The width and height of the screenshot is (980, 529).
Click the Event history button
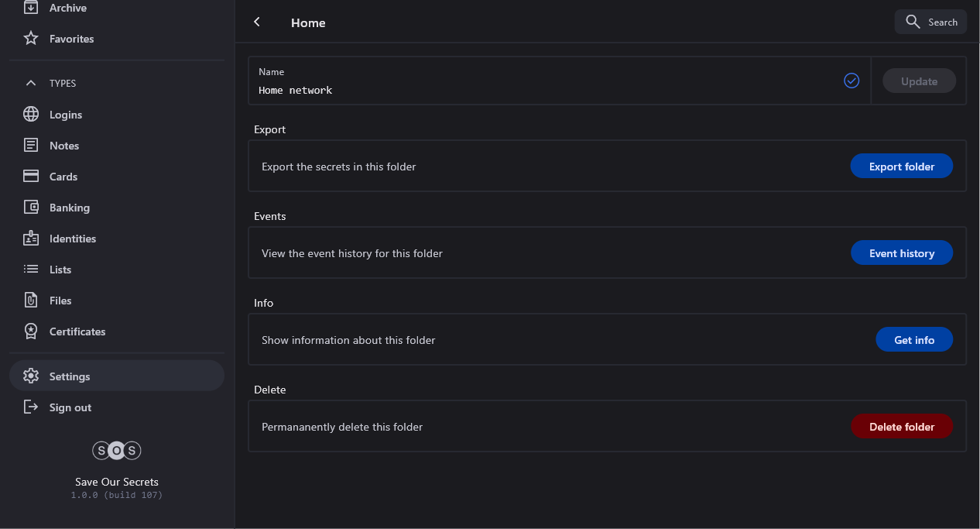pos(901,253)
